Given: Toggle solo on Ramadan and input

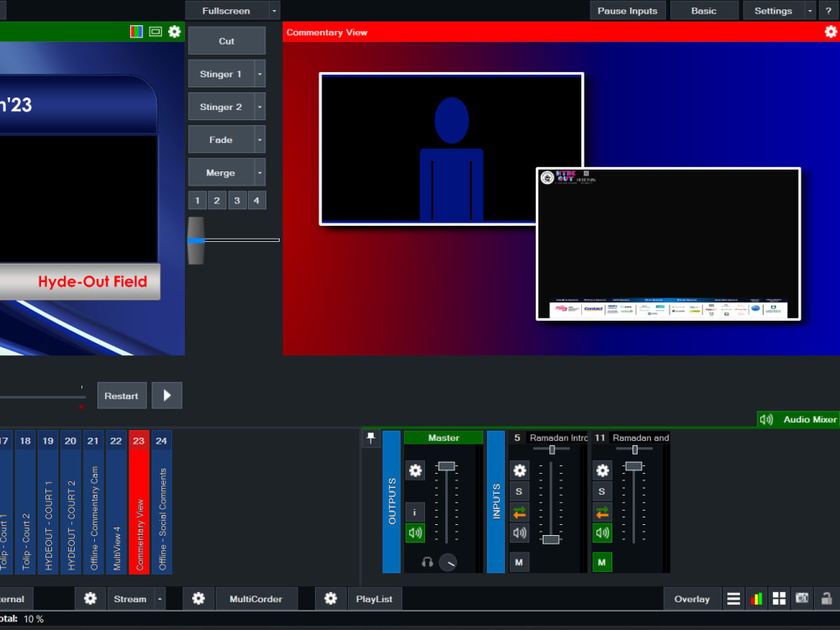Looking at the screenshot, I should pyautogui.click(x=602, y=491).
